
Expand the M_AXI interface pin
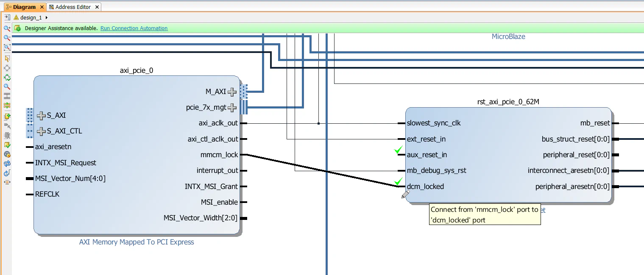(231, 92)
